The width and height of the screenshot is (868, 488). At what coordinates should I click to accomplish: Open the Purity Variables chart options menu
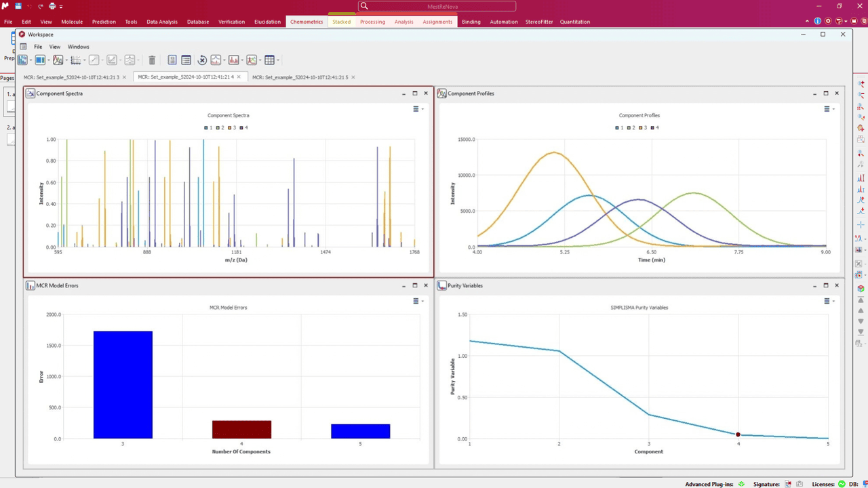coord(828,301)
